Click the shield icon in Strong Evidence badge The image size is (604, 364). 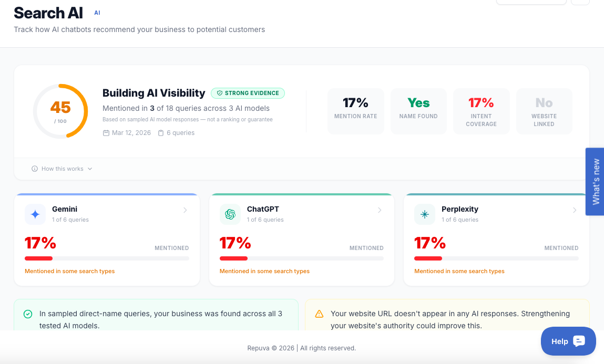[219, 93]
